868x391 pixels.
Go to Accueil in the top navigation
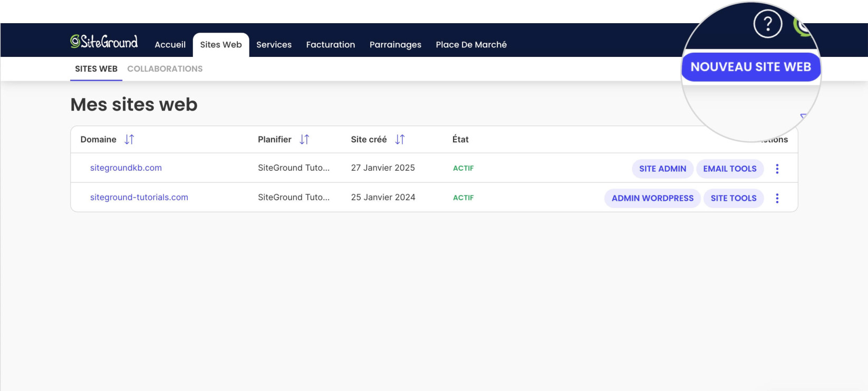click(x=170, y=45)
